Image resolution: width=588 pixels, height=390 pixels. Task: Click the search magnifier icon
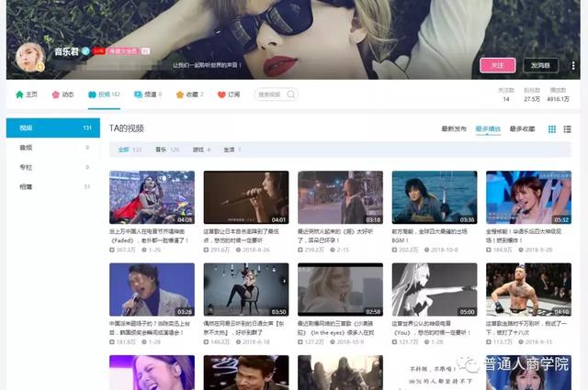tap(292, 95)
